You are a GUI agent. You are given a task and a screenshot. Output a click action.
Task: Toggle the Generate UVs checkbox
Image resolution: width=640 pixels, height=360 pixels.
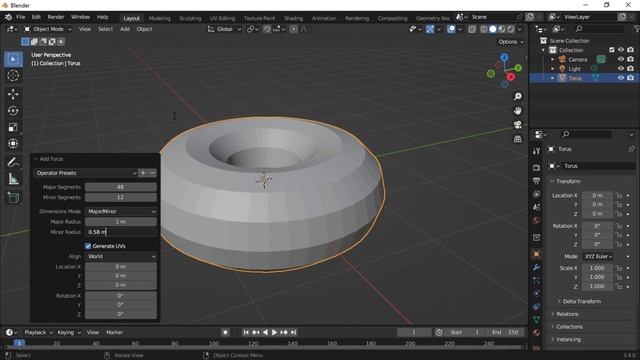[88, 246]
